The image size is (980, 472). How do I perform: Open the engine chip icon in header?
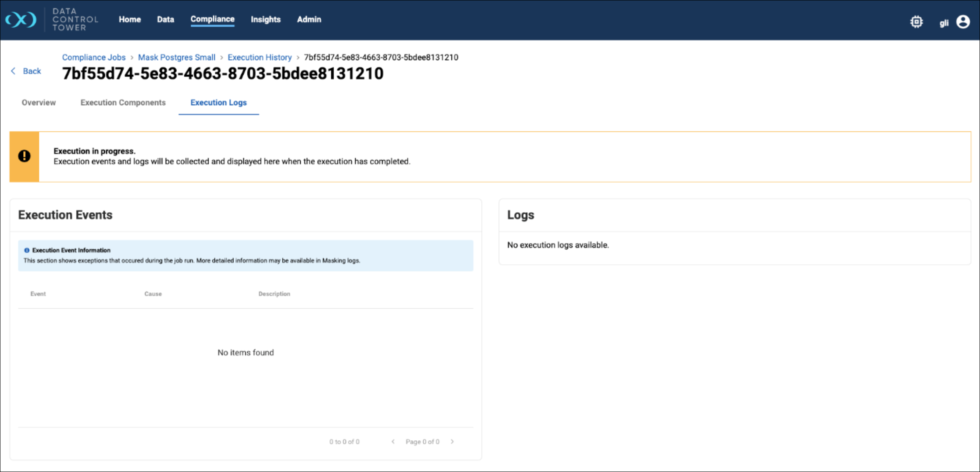pyautogui.click(x=916, y=22)
